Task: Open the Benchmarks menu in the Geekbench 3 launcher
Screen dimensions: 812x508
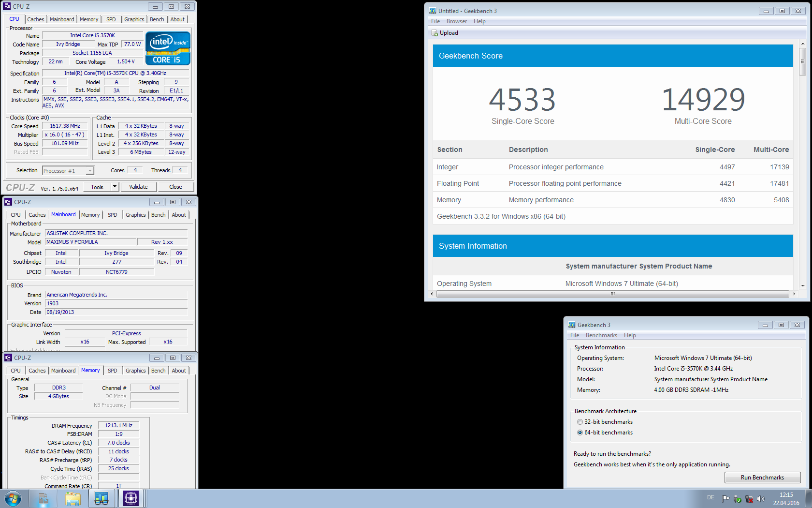Action: click(x=601, y=335)
